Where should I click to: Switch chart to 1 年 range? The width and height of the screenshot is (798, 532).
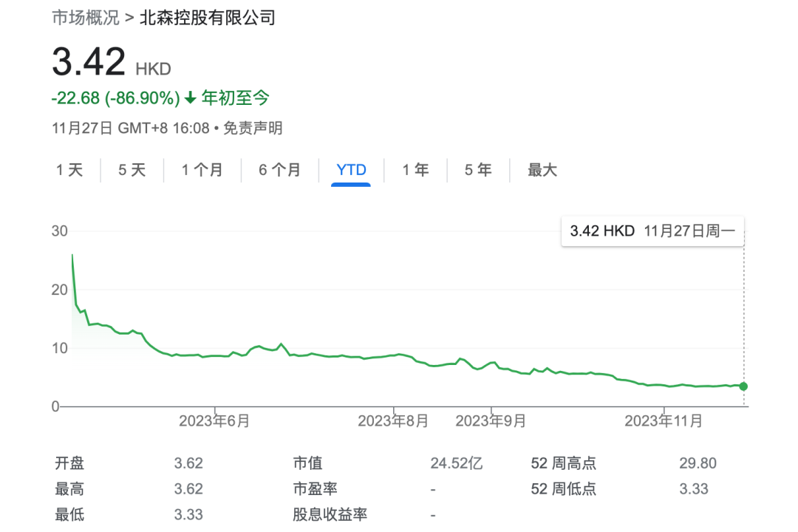(x=415, y=171)
